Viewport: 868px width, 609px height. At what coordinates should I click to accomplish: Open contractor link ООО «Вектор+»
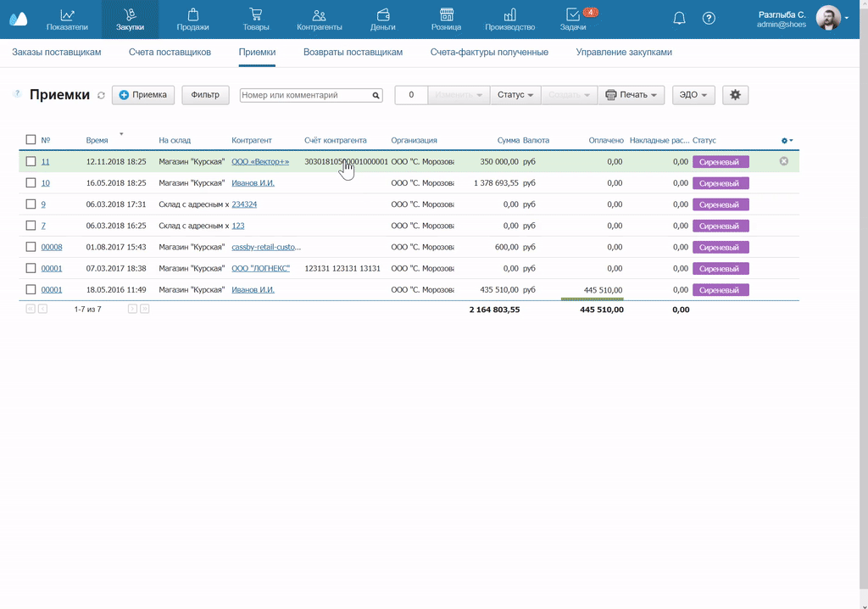pos(260,161)
